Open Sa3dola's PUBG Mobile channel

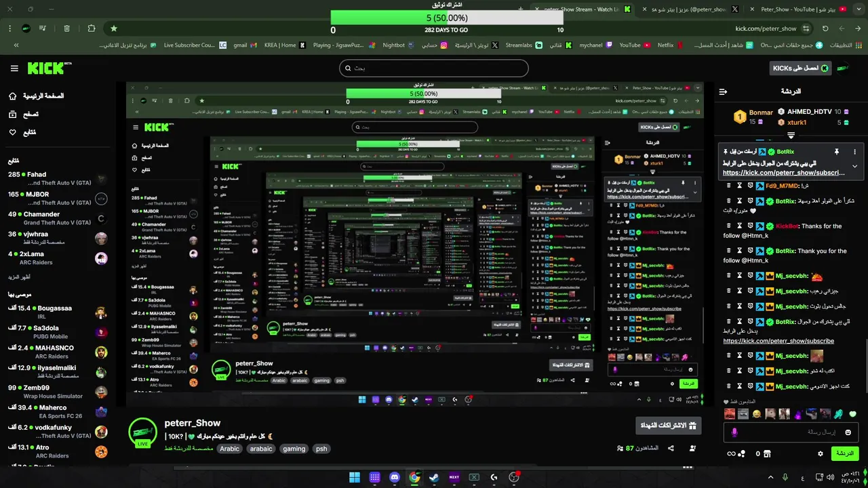point(58,331)
